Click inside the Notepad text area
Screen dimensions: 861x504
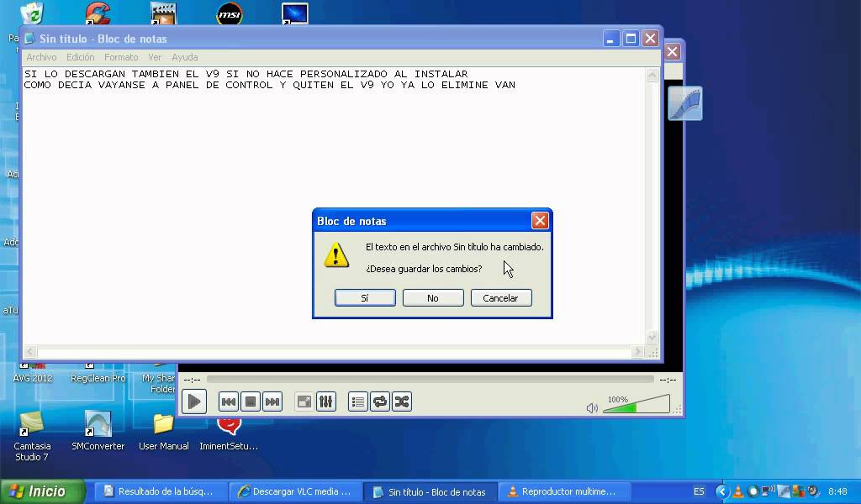tap(334, 206)
